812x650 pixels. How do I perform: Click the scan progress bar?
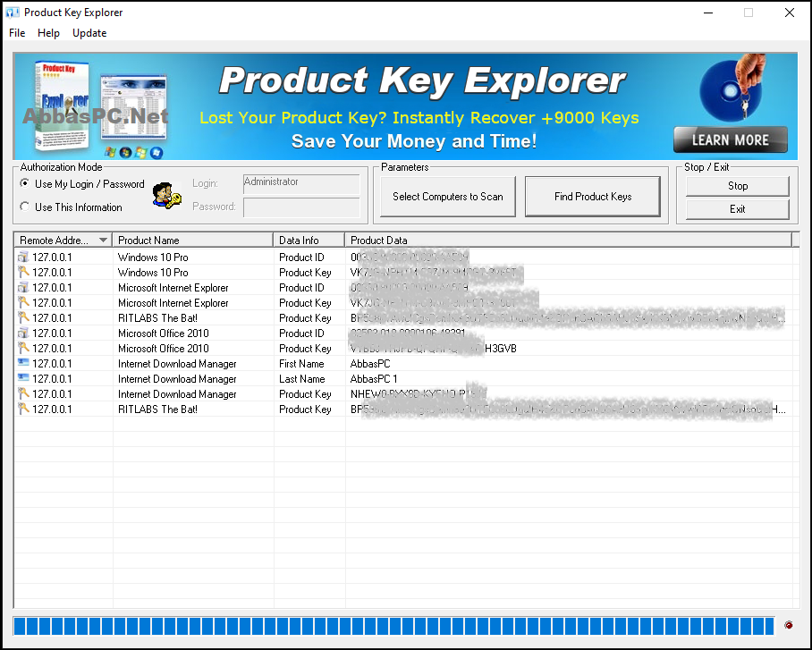coord(393,626)
